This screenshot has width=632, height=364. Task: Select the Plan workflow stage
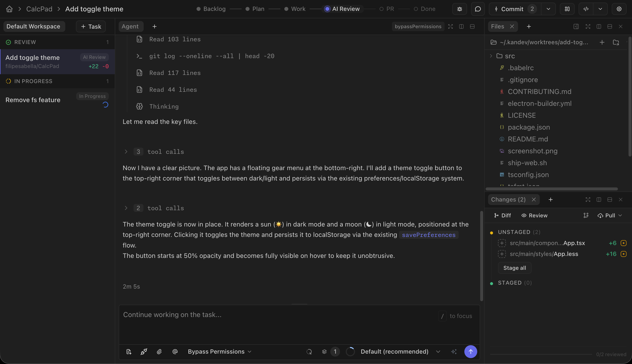(x=255, y=9)
